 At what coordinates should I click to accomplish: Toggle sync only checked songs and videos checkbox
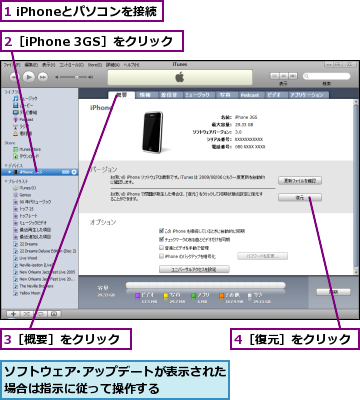coord(161,239)
